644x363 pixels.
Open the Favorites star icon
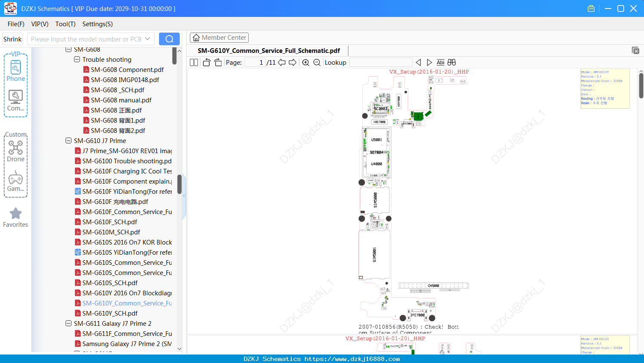point(16,217)
